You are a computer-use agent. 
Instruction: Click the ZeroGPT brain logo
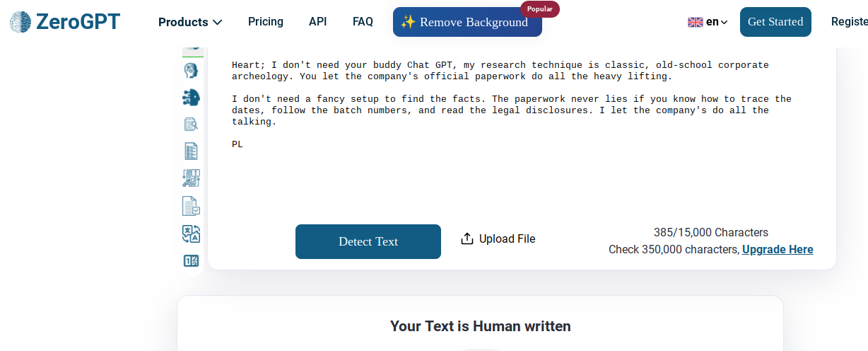point(20,22)
